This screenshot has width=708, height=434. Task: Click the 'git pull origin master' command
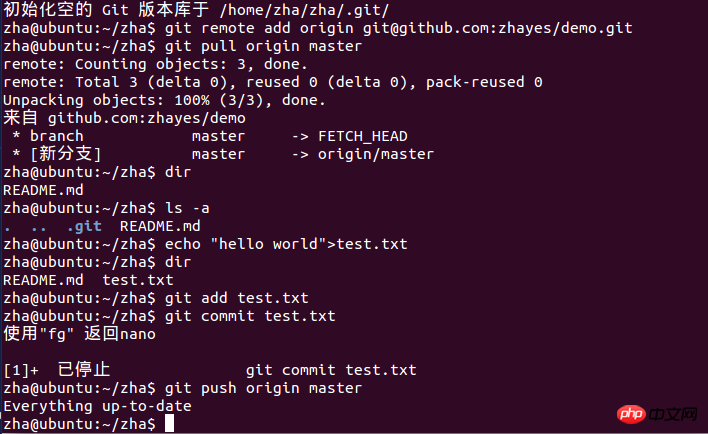click(x=263, y=46)
